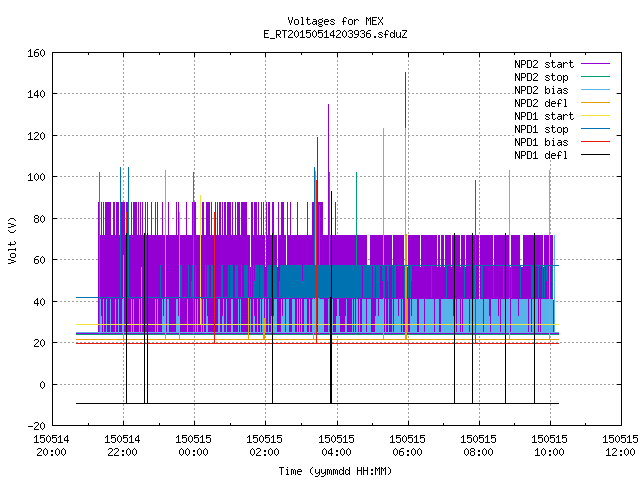
Task: Click the file name E_RT20150514203936.sfduZ
Action: pos(336,34)
